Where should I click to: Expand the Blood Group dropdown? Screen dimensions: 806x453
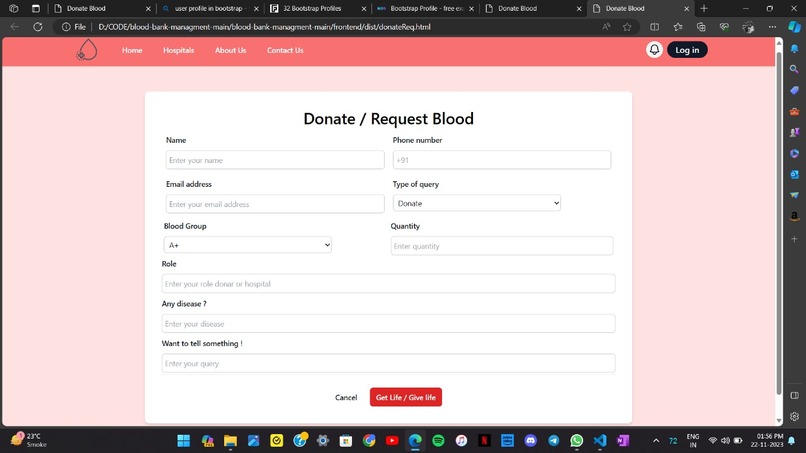pos(248,245)
